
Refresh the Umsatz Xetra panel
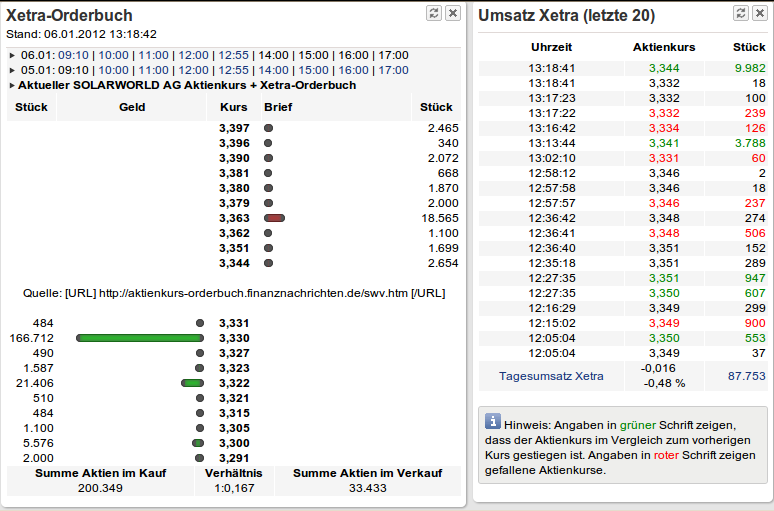click(741, 13)
